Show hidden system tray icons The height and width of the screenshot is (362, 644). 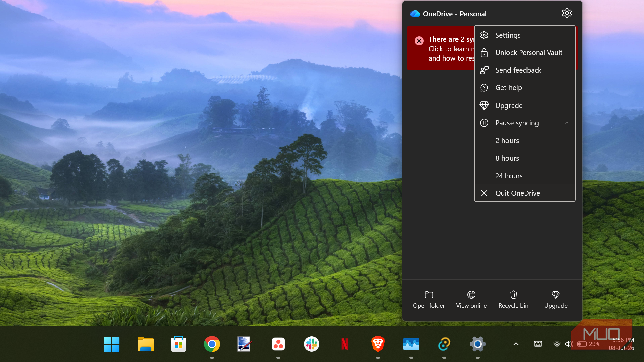516,344
